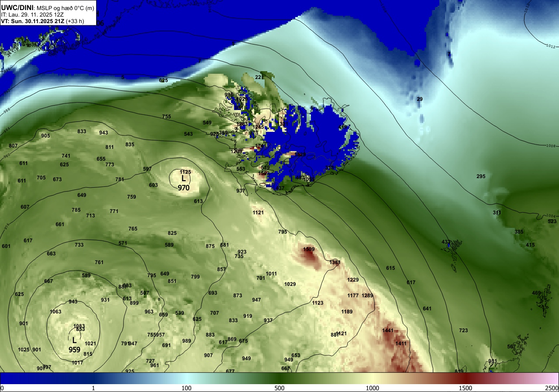This screenshot has width=559, height=392.
Task: Click the 1029 height value
Action: tap(290, 284)
